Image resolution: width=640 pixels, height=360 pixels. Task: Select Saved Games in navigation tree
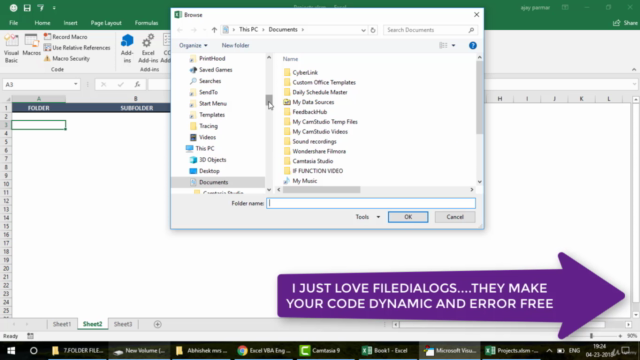(216, 70)
